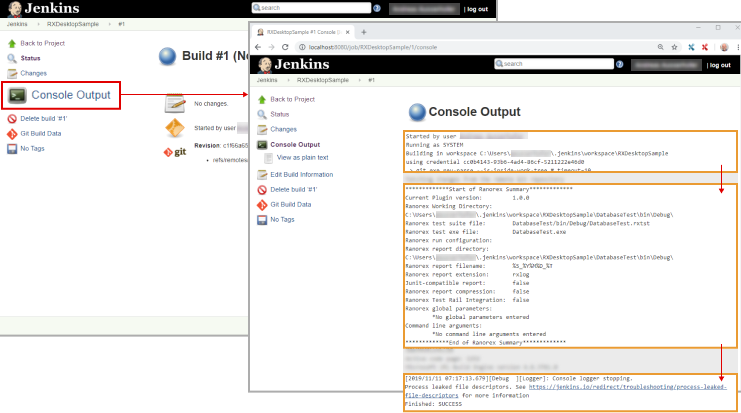
Task: Click #1 breadcrumb in front window
Action: (x=371, y=80)
